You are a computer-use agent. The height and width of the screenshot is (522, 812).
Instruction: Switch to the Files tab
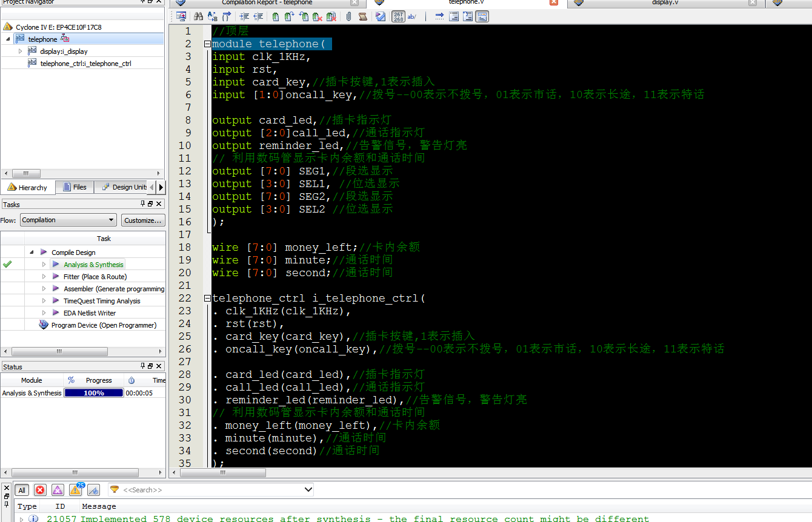pos(75,187)
